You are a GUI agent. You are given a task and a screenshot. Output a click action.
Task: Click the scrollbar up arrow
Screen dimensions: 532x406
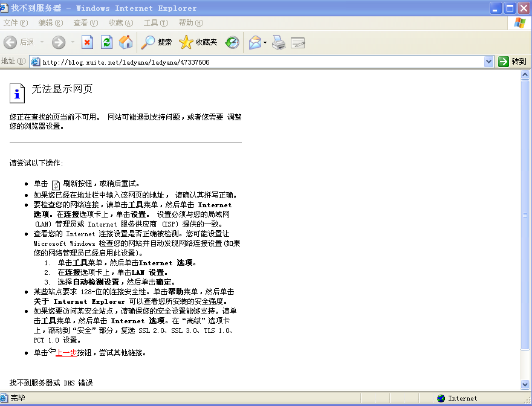[525, 75]
